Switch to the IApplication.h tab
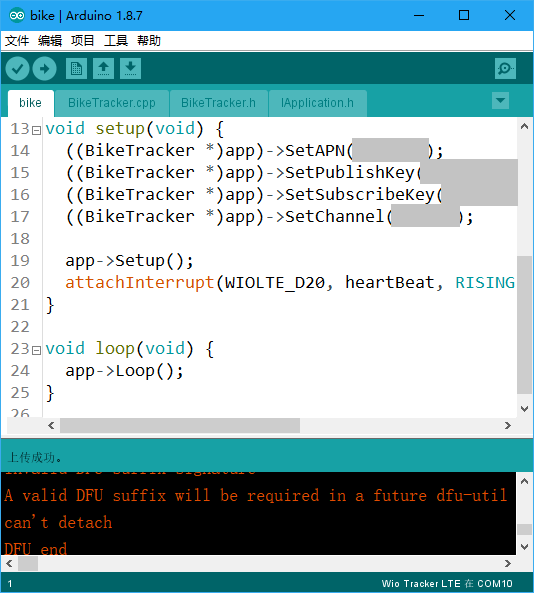Viewport: 534px width, 593px height. tap(317, 103)
